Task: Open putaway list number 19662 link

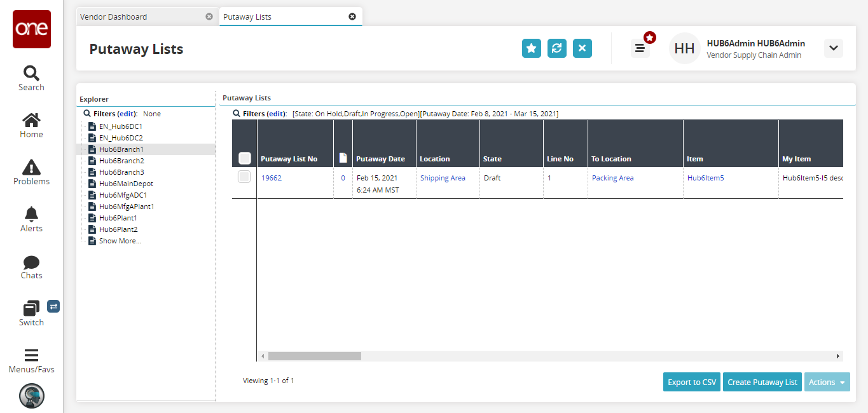Action: [272, 178]
